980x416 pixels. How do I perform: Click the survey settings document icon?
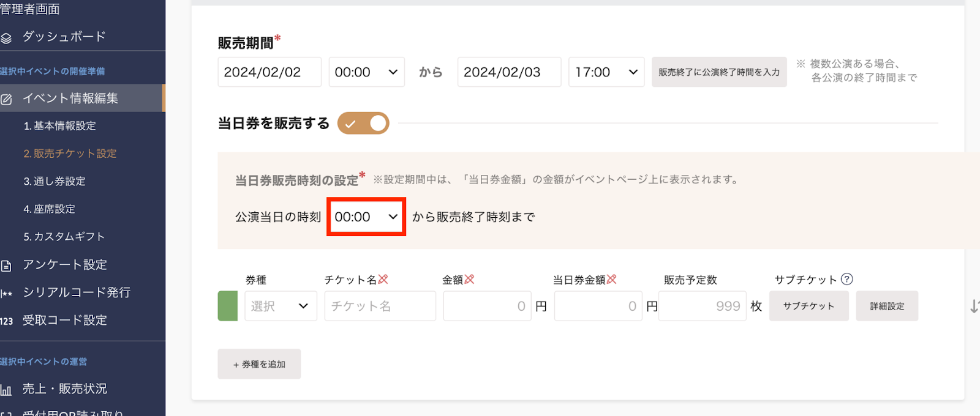6,266
